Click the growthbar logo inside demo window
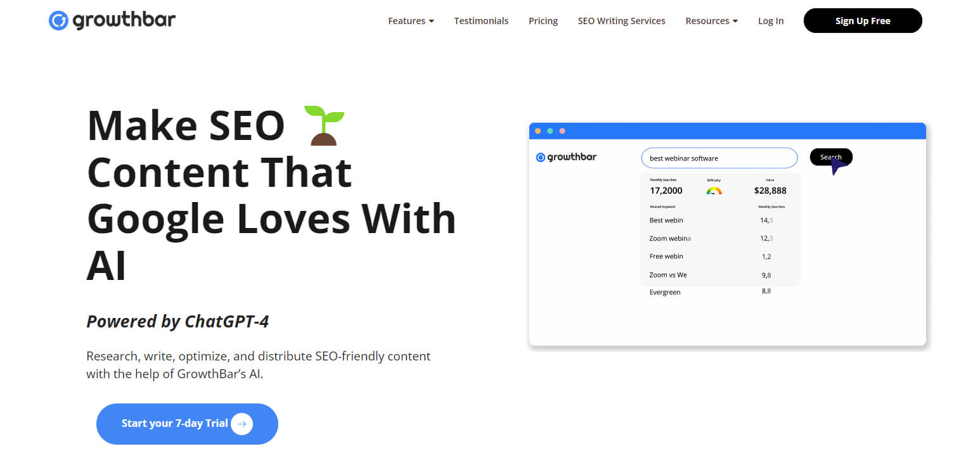The height and width of the screenshot is (463, 980). coord(566,157)
